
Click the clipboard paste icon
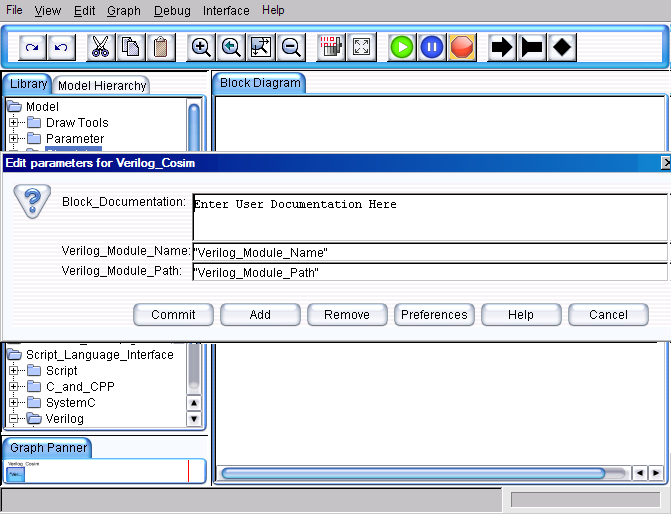coord(160,47)
